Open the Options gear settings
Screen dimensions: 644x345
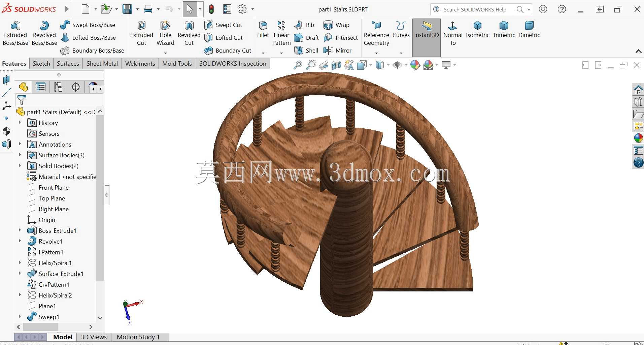(x=242, y=9)
